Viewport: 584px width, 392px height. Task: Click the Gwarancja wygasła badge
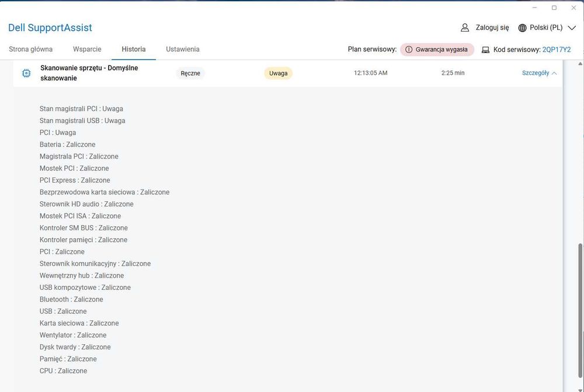(437, 50)
